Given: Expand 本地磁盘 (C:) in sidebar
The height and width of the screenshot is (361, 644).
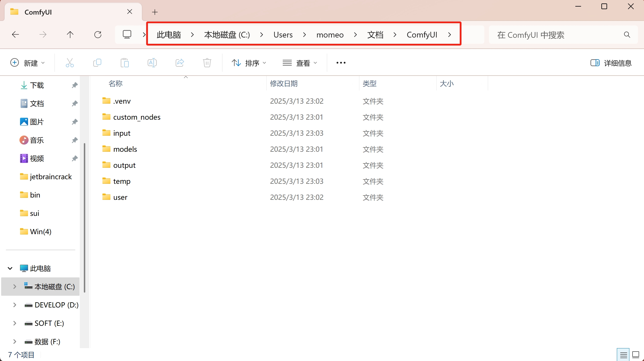Looking at the screenshot, I should (15, 287).
